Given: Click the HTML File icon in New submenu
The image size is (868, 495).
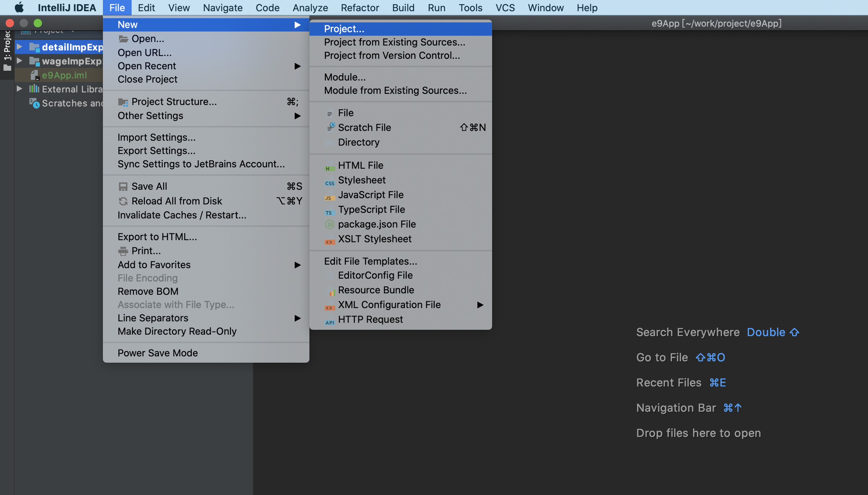Looking at the screenshot, I should (x=329, y=166).
